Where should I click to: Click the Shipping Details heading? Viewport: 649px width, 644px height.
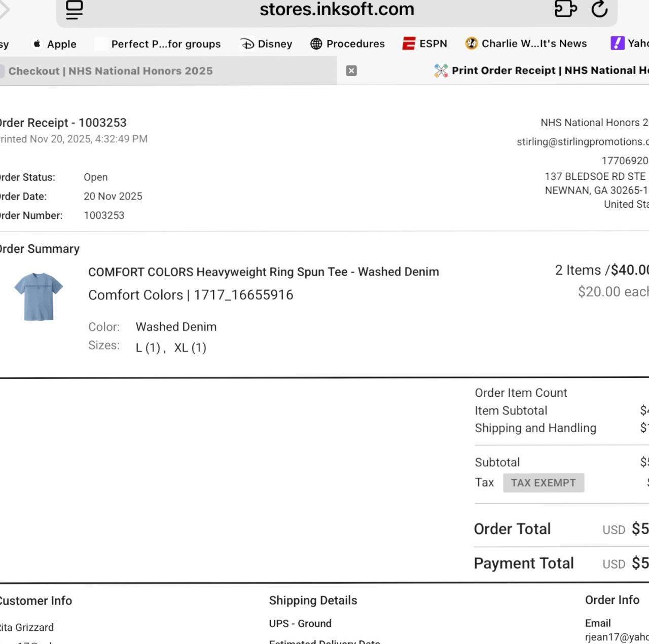tap(313, 600)
